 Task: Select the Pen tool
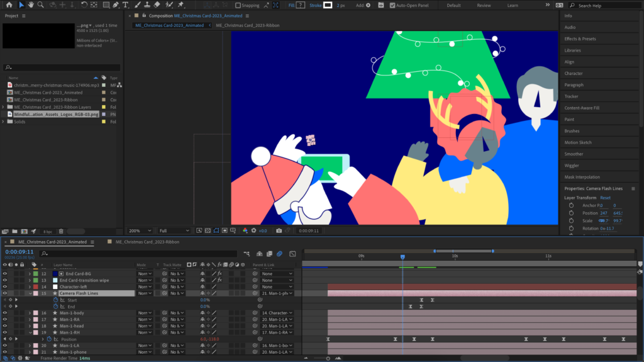point(116,5)
